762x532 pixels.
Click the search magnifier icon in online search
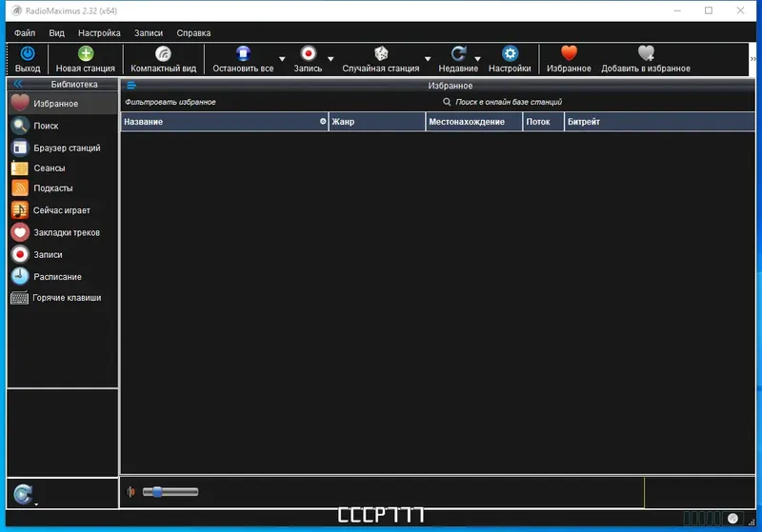point(447,102)
